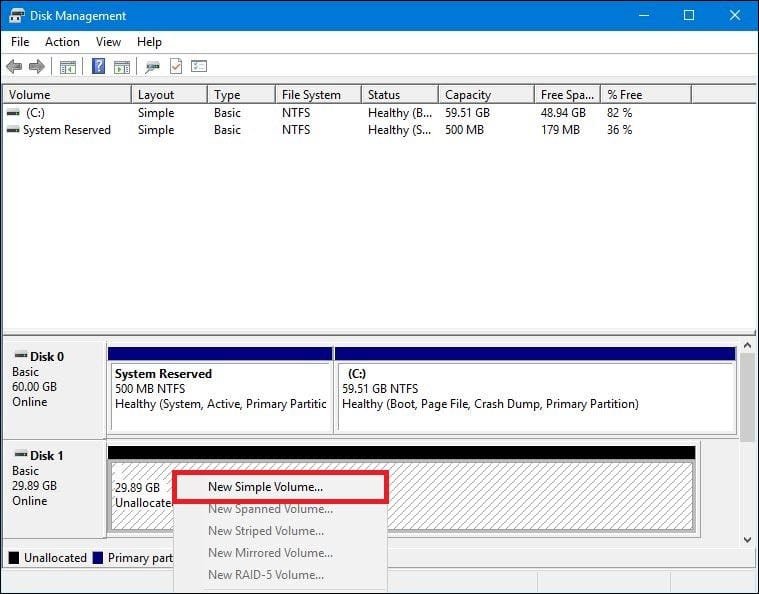Click the disk pane scroll down arrow
This screenshot has width=759, height=594.
point(747,539)
